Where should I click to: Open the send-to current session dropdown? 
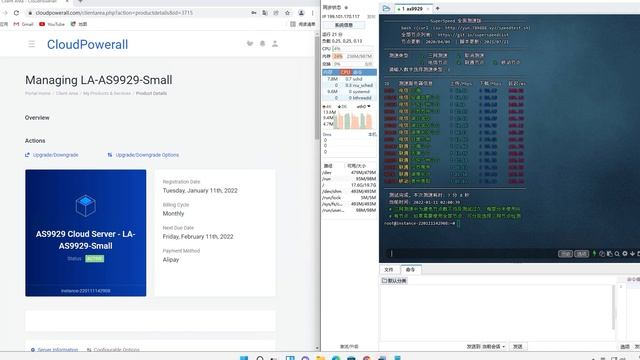[486, 347]
